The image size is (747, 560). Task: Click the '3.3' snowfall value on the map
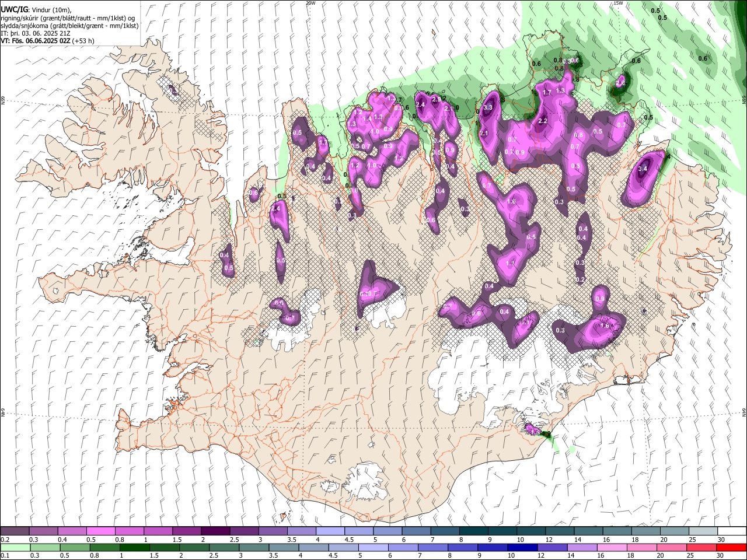click(488, 107)
